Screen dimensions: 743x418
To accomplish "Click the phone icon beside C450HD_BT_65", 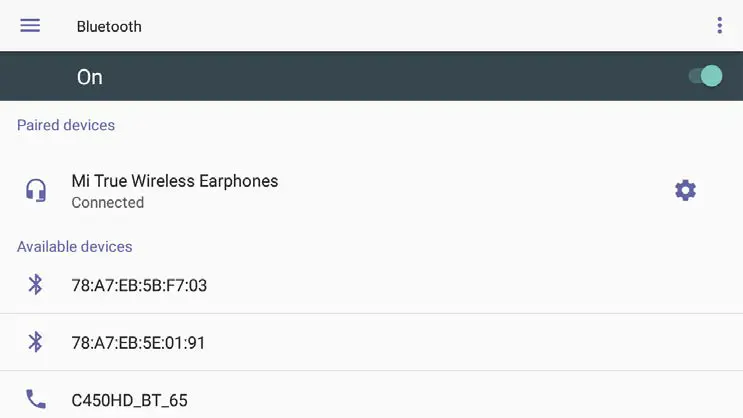I will click(x=36, y=400).
